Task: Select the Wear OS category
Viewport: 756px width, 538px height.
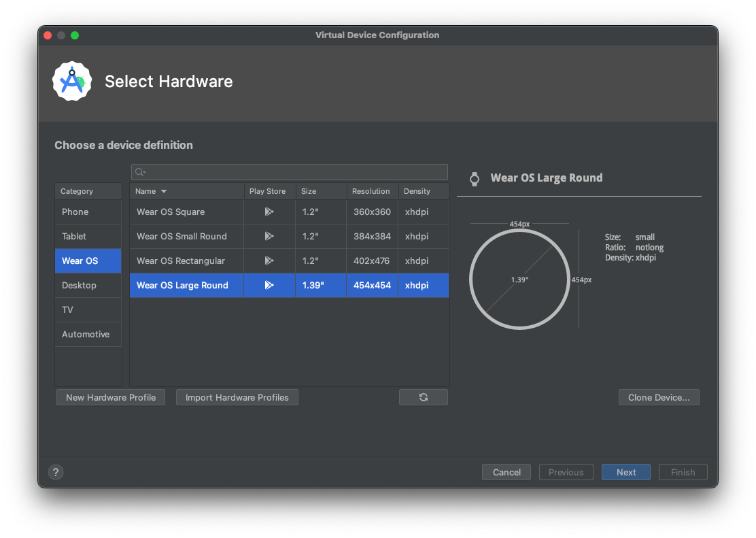Action: point(88,261)
